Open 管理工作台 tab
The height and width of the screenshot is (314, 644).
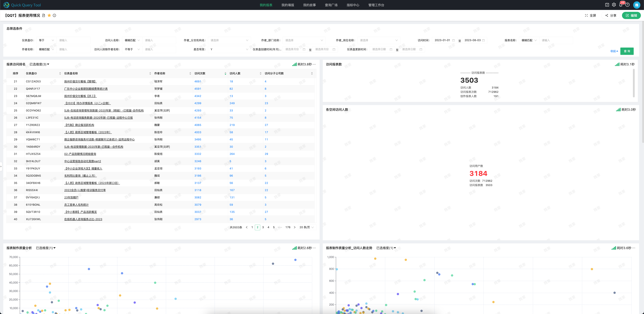point(376,5)
